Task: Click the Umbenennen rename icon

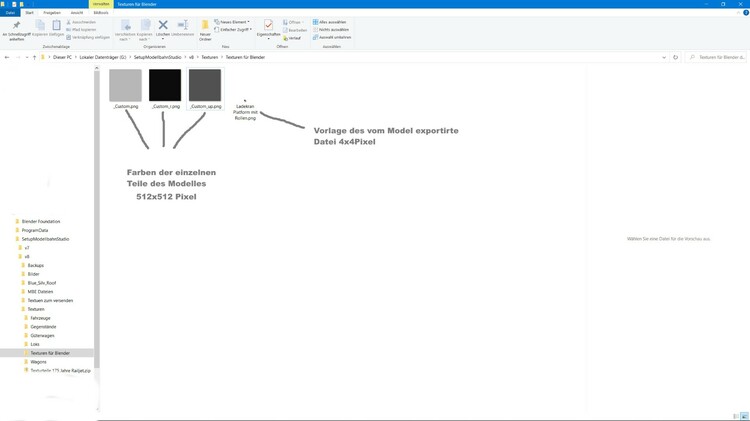Action: [182, 26]
